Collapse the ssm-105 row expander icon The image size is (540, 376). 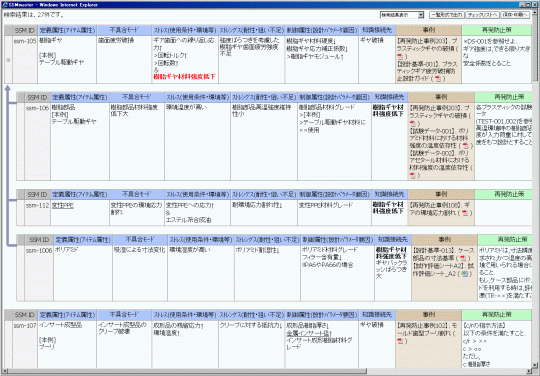[x=8, y=60]
